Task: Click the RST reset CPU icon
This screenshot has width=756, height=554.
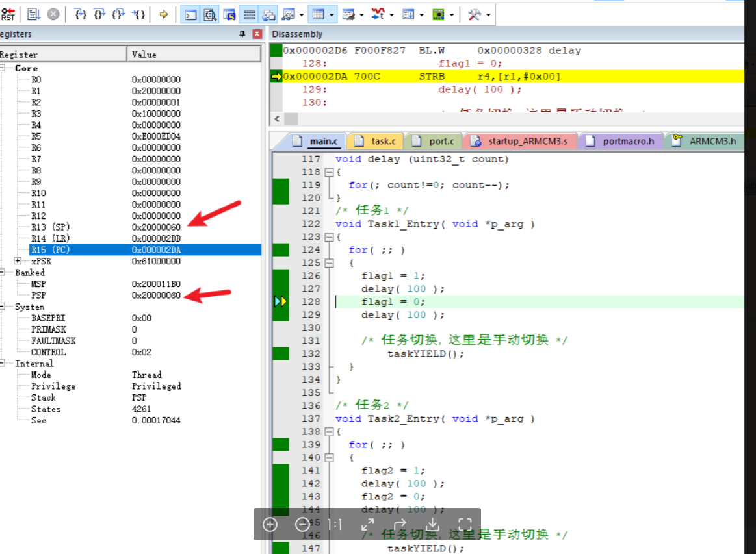Action: 8,14
